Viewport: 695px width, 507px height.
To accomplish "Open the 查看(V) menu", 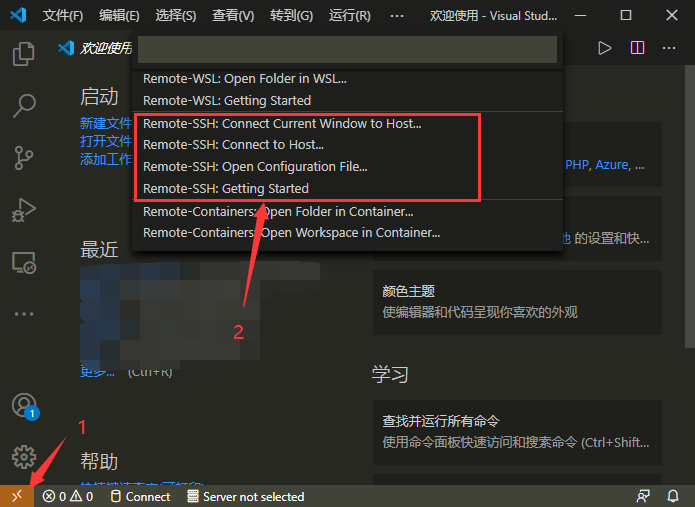I will 233,16.
